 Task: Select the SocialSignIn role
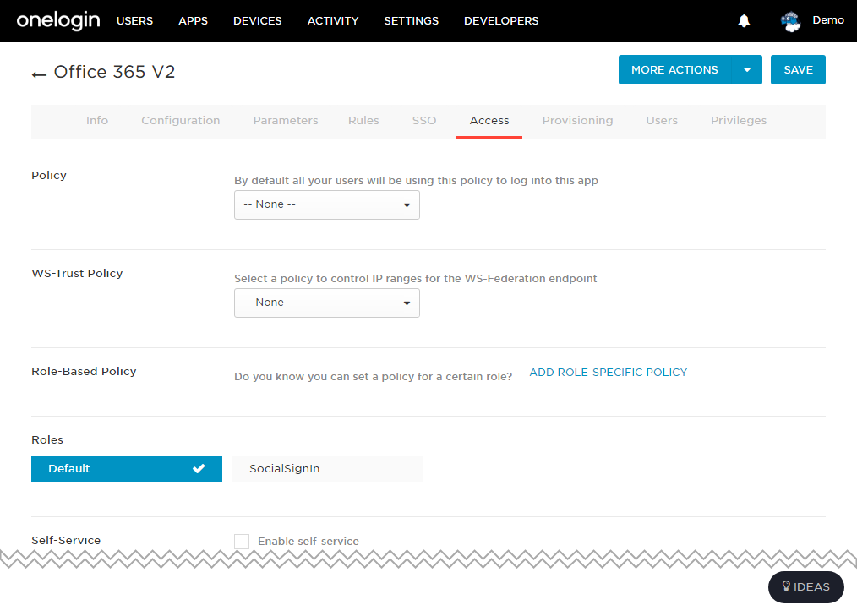328,469
